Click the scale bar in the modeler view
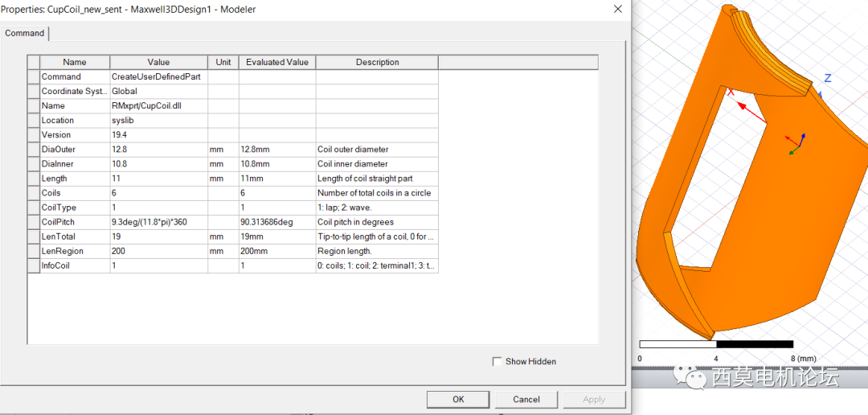The height and width of the screenshot is (415, 868). 716,344
